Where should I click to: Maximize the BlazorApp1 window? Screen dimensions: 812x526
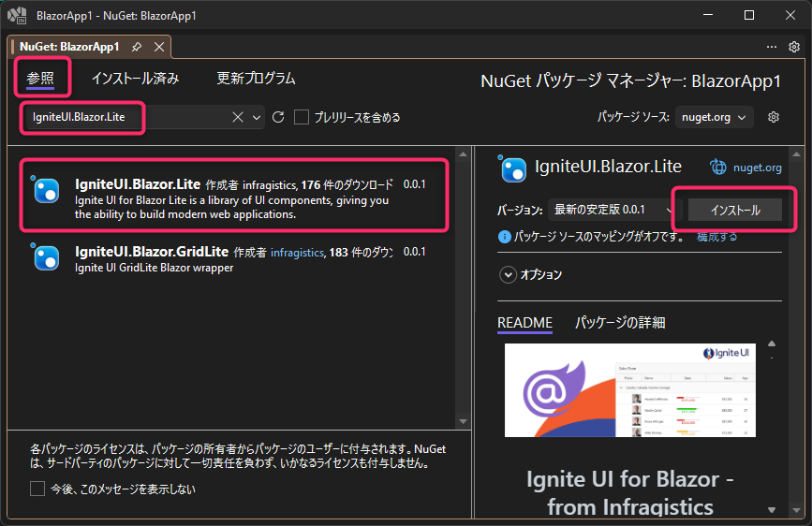749,15
